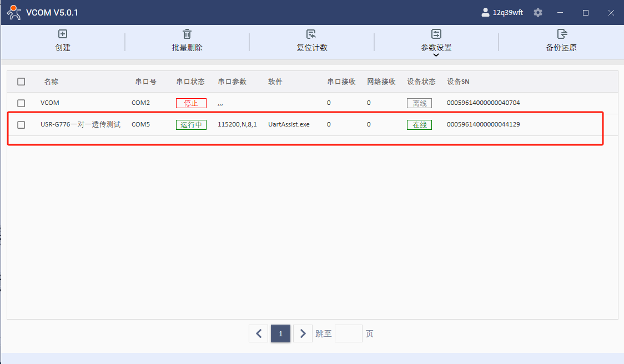
Task: Click the 创建 (create) plus icon
Action: pyautogui.click(x=63, y=34)
